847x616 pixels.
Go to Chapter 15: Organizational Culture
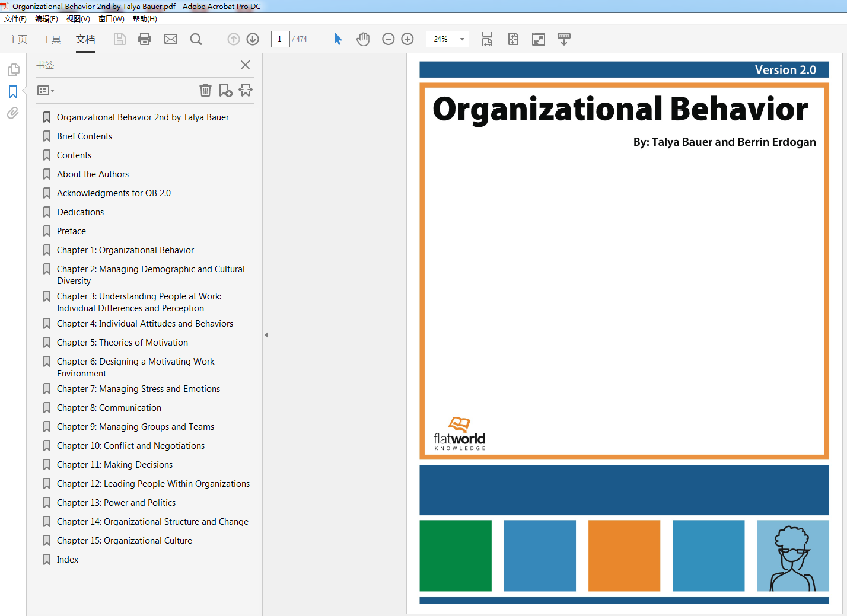pyautogui.click(x=125, y=541)
